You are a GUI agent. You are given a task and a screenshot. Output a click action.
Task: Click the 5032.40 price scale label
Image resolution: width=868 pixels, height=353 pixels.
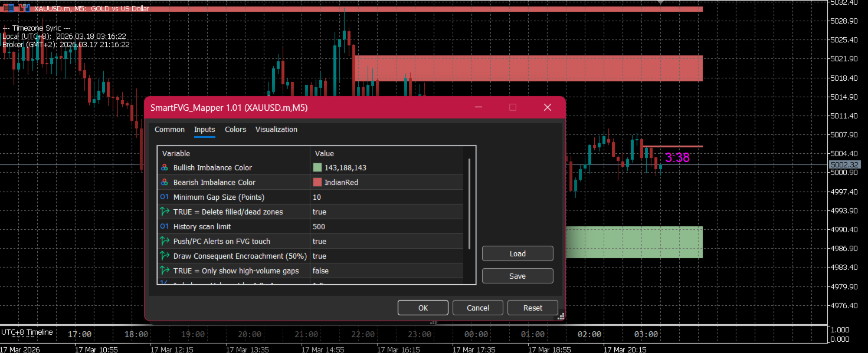pyautogui.click(x=843, y=3)
